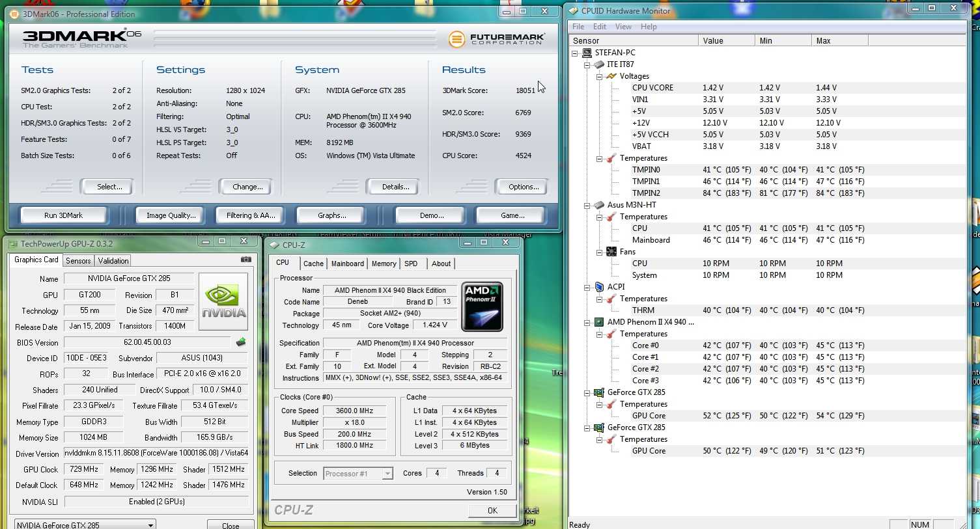Click the ITE IT87 chip icon
This screenshot has width=980, height=529.
pos(599,64)
